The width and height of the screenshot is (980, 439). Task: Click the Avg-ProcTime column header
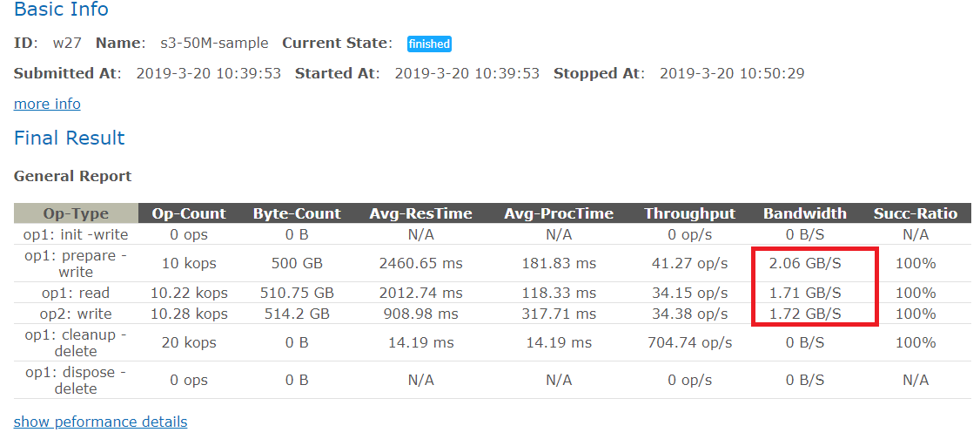pyautogui.click(x=559, y=213)
